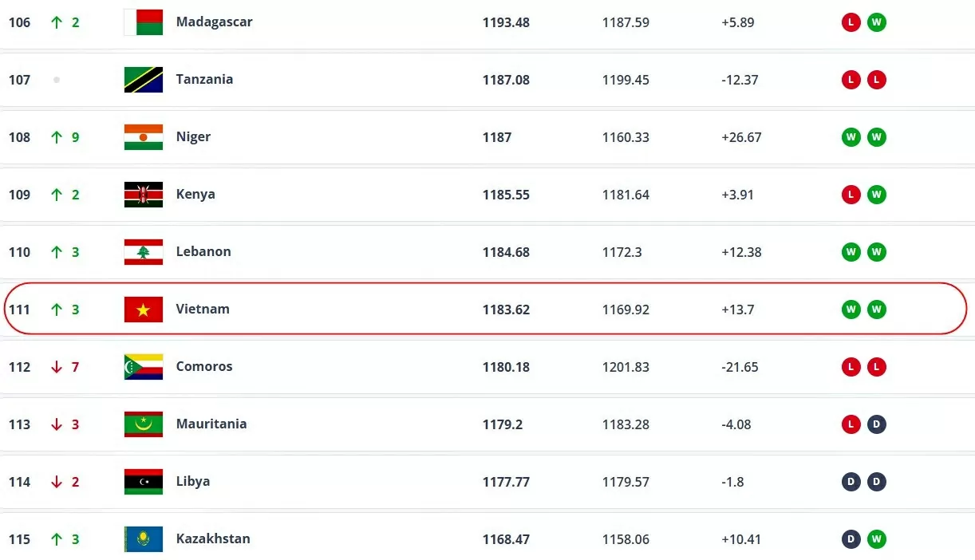Click the Vietnam flag icon
The width and height of the screenshot is (975, 560).
pyautogui.click(x=144, y=310)
